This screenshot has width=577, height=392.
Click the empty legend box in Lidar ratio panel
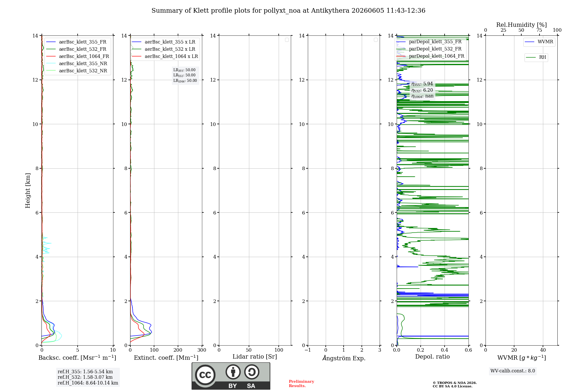click(287, 40)
